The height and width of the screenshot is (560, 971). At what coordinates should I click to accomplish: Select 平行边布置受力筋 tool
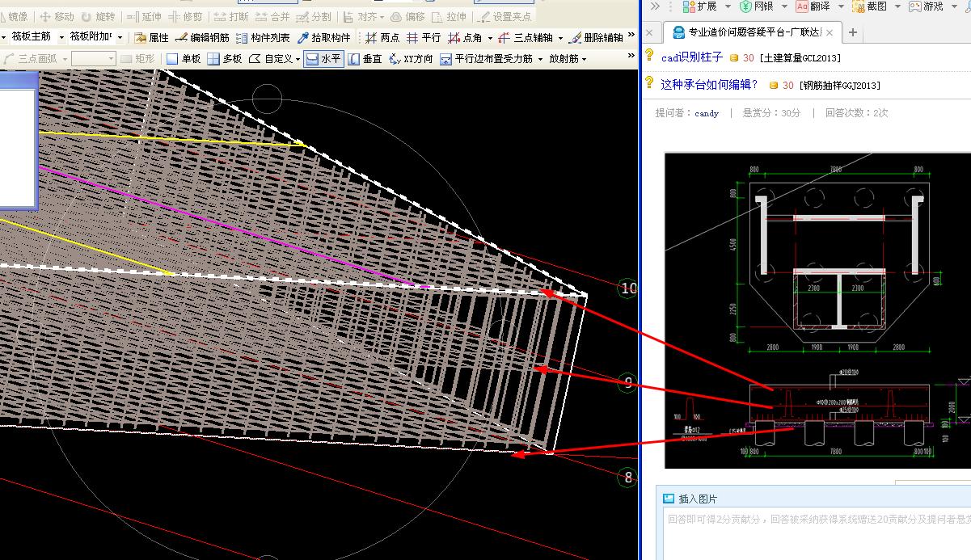[x=487, y=59]
